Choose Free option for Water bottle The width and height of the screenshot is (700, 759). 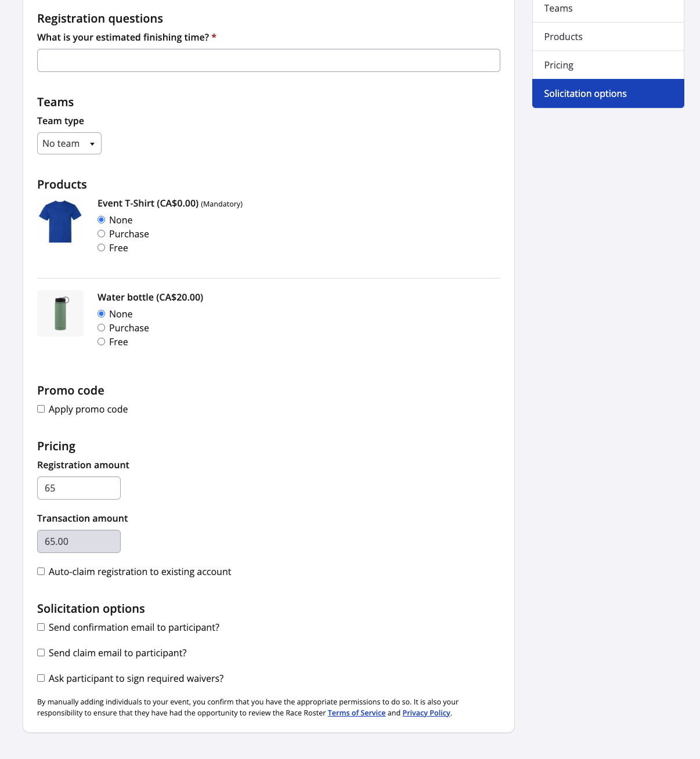102,342
